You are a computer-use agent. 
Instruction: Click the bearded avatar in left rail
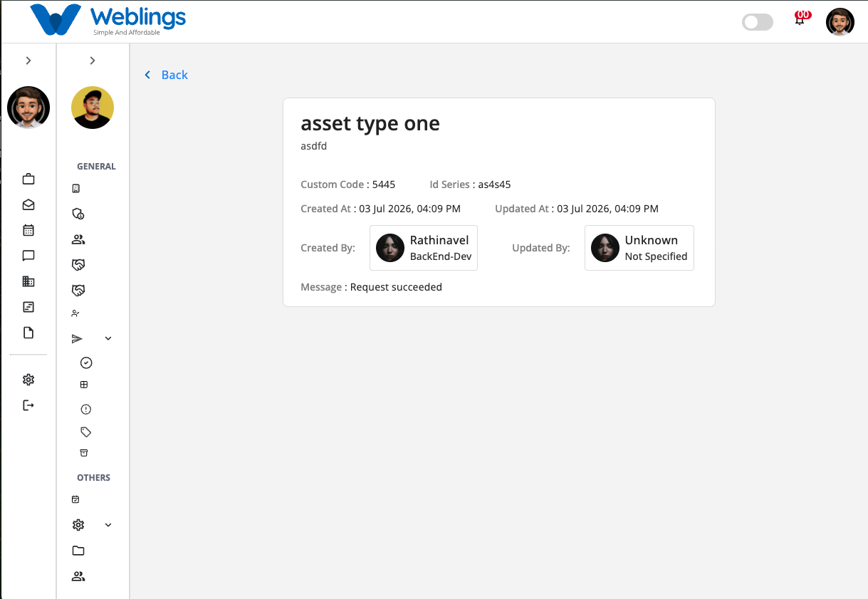[x=28, y=108]
